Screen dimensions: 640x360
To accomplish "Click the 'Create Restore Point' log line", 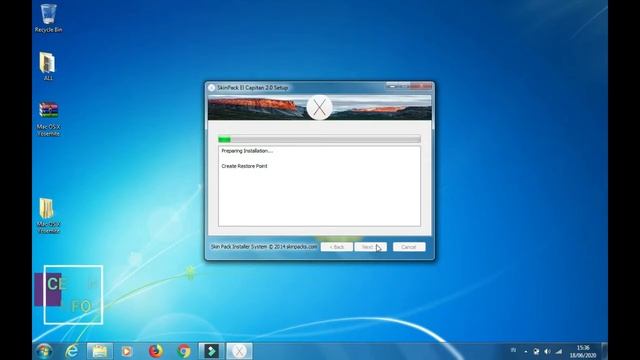I will (244, 166).
